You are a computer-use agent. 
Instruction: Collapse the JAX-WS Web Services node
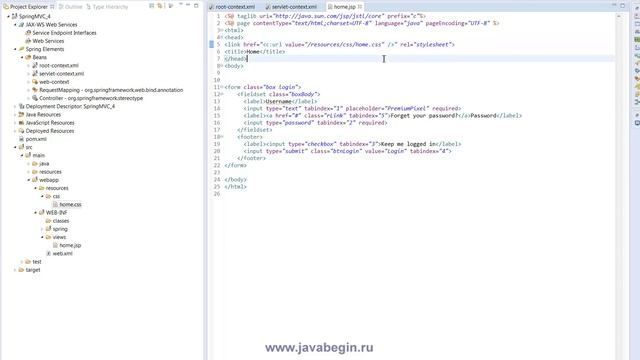pos(15,24)
